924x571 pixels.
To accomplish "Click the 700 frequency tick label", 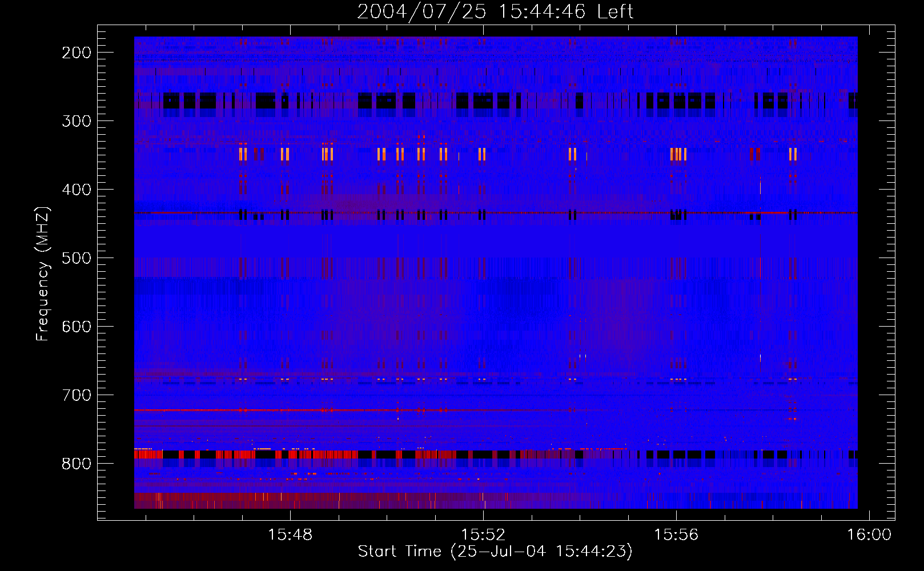I will pos(77,395).
